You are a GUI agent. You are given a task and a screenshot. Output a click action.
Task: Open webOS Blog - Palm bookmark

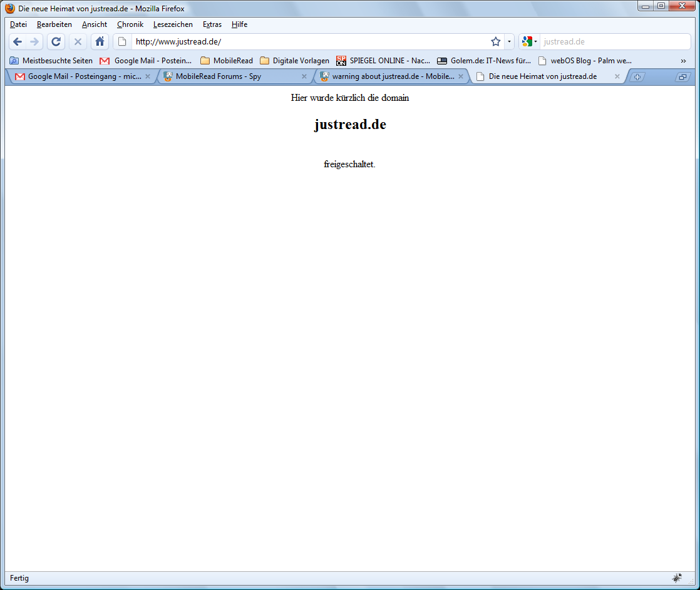pyautogui.click(x=585, y=61)
